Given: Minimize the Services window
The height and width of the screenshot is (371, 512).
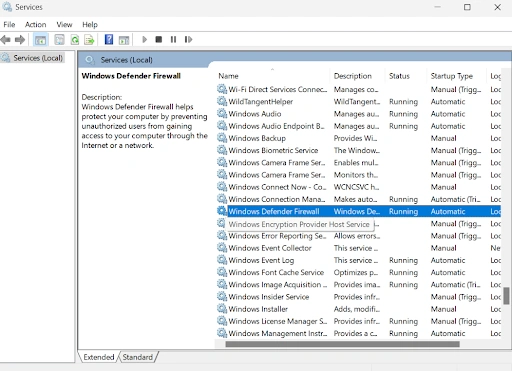Looking at the screenshot, I should [437, 7].
